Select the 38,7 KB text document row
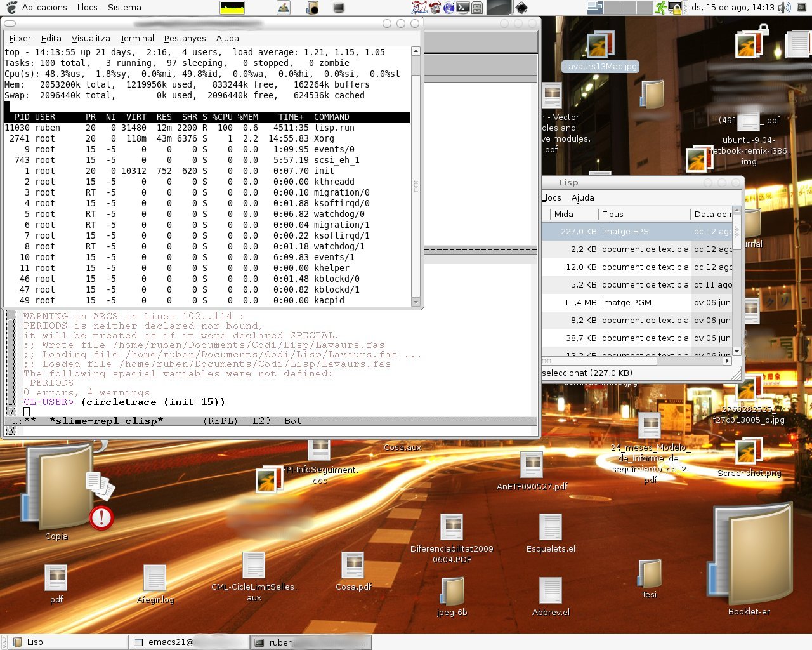 tap(637, 338)
